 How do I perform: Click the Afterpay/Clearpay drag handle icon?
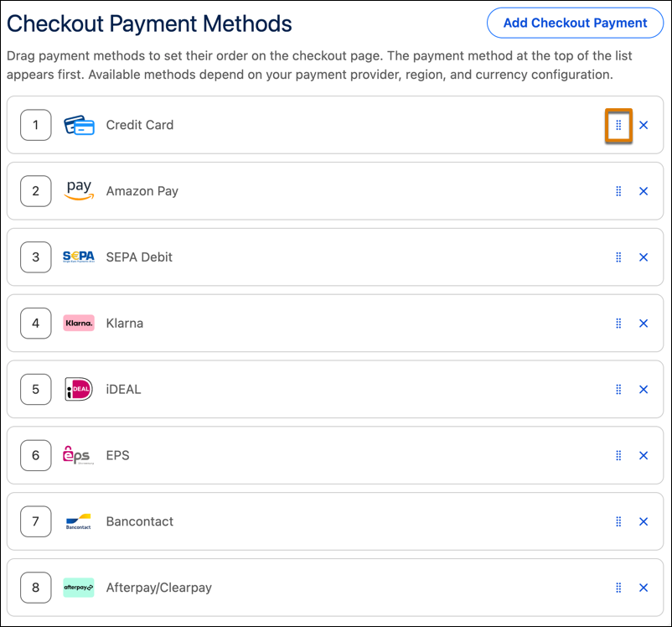618,588
